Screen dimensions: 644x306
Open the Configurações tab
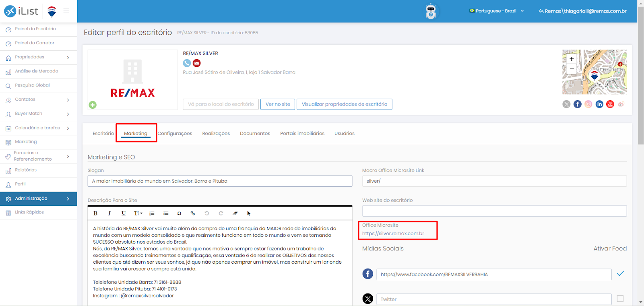175,133
